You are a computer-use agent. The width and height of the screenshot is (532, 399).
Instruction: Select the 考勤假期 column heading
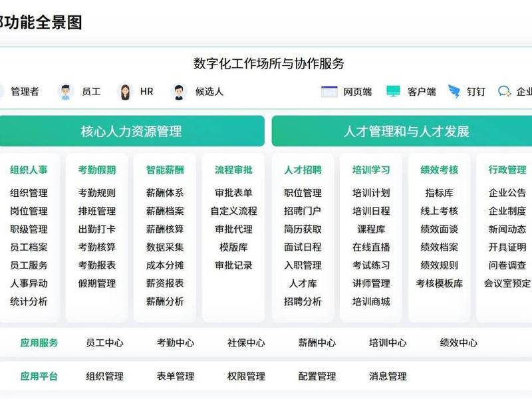(x=97, y=170)
